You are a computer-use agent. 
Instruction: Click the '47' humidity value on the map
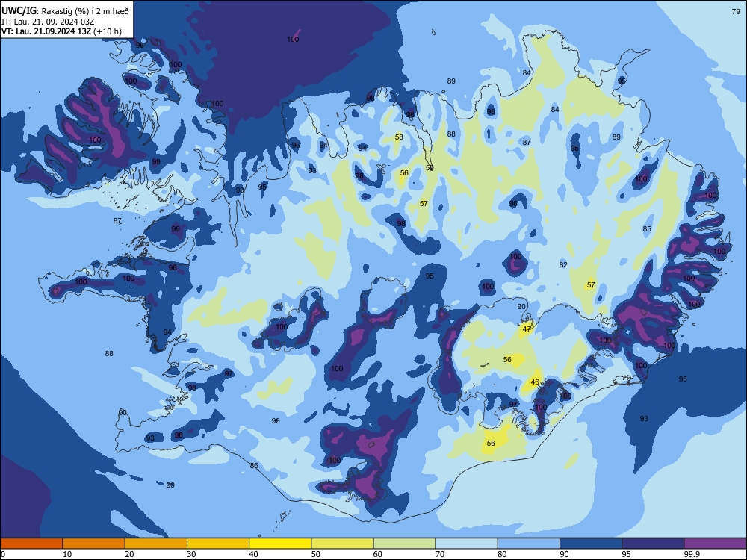coord(527,329)
